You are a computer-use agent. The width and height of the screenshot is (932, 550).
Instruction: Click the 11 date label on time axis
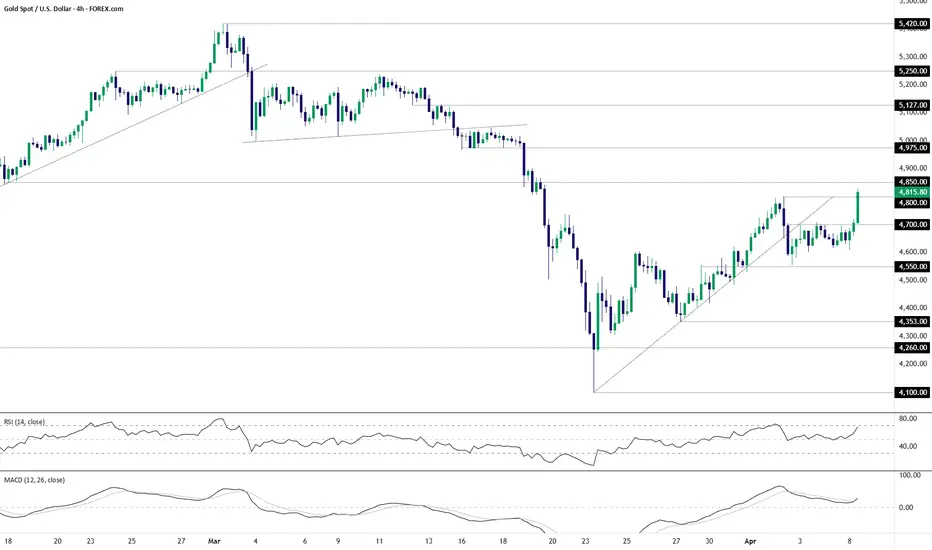[x=379, y=541]
